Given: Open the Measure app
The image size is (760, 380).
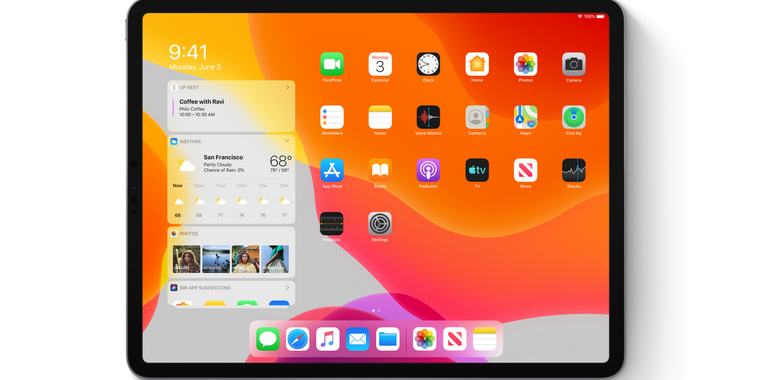Looking at the screenshot, I should pos(332,223).
